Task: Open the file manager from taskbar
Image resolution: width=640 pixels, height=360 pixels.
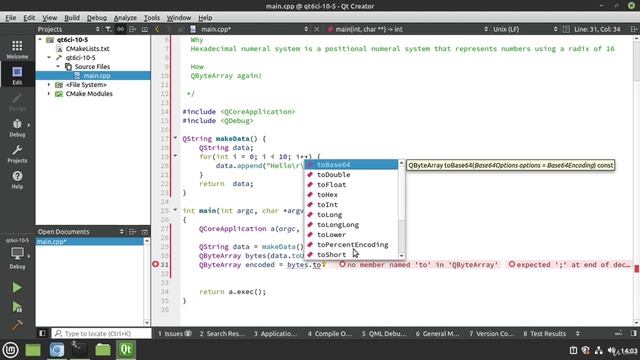Action: click(x=103, y=350)
